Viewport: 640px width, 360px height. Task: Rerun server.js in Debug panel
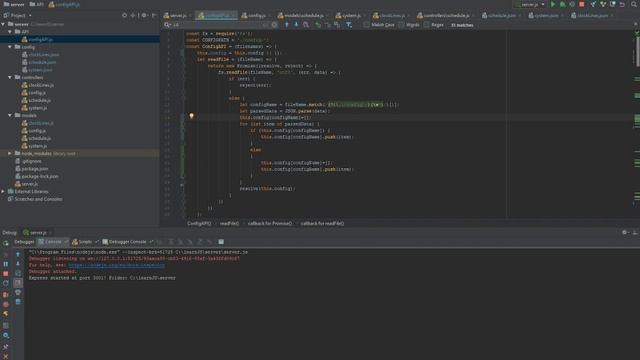[x=6, y=243]
